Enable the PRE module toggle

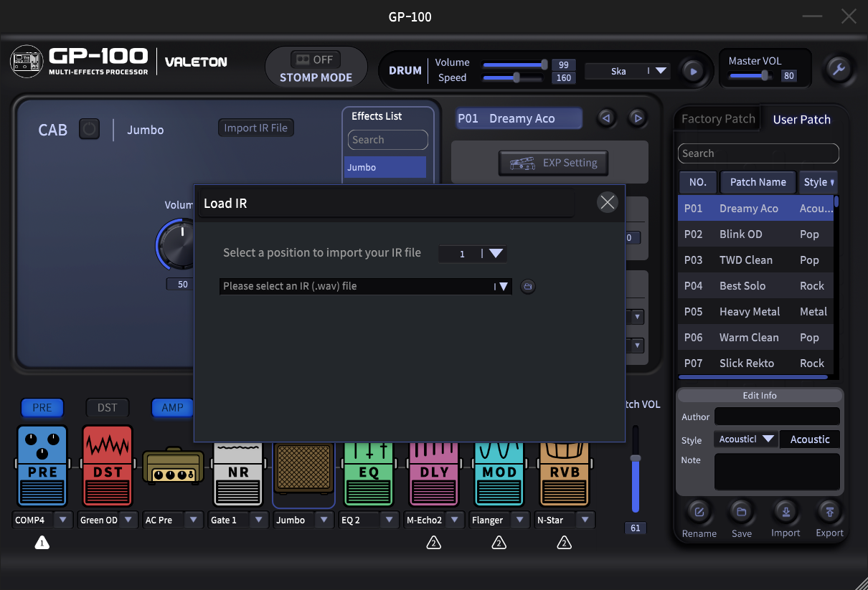coord(42,407)
